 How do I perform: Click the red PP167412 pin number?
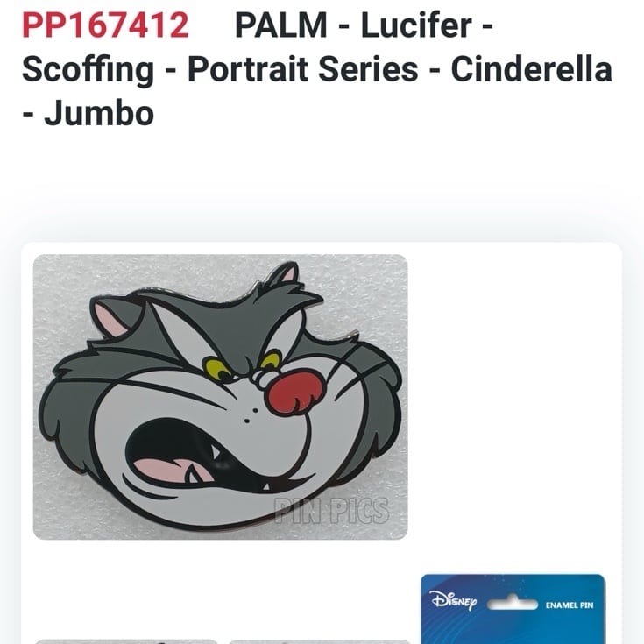tap(105, 25)
